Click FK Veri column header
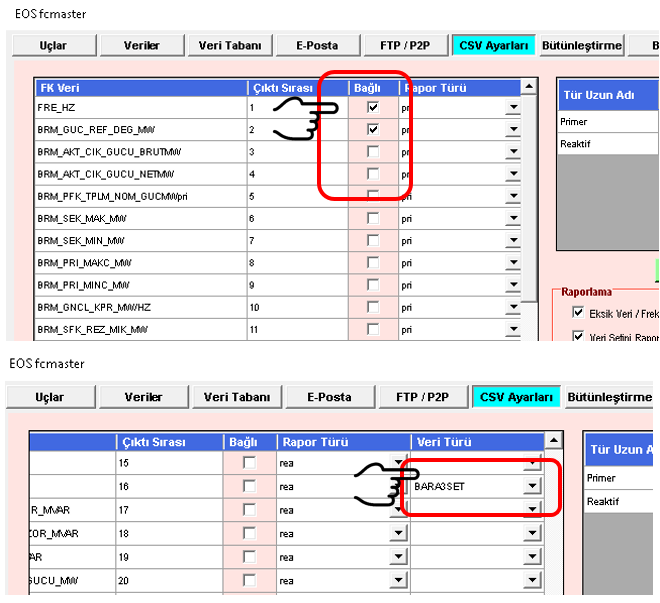The height and width of the screenshot is (603, 660). 141,88
